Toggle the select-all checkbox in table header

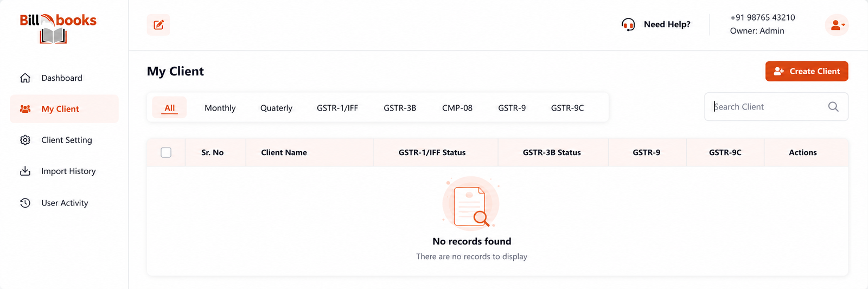tap(166, 152)
